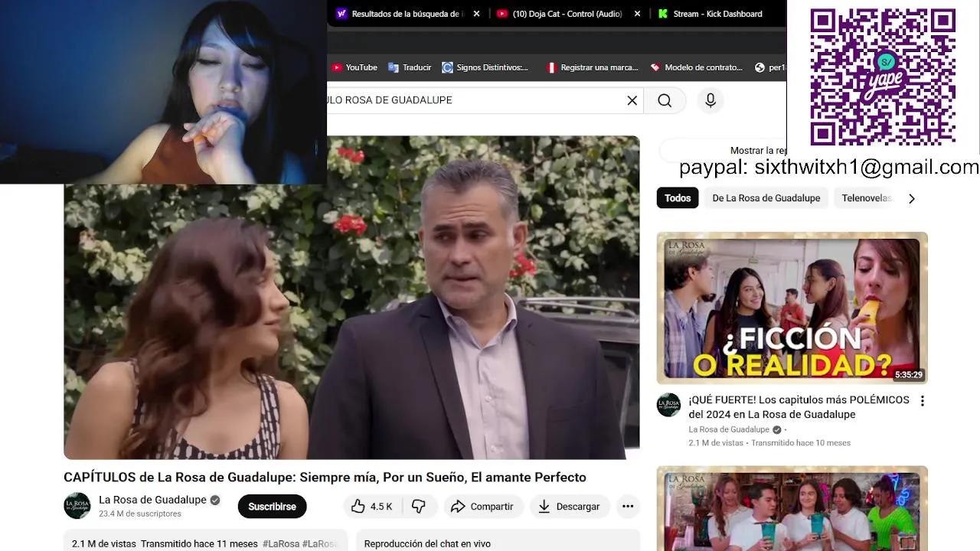Click the Yape QR code overlay

(x=883, y=77)
